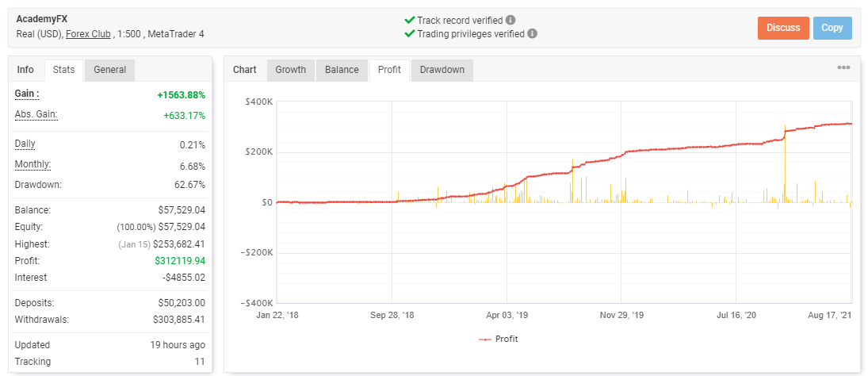868x376 pixels.
Task: Switch to the Info tab
Action: pos(25,70)
